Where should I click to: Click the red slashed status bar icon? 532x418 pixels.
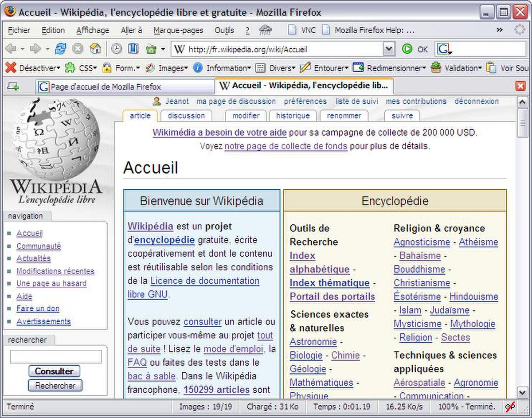click(510, 406)
